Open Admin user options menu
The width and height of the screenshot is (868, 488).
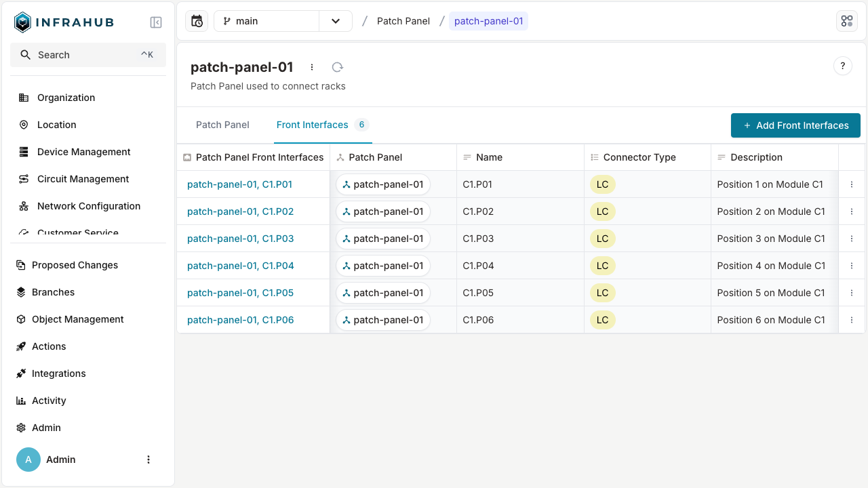(149, 460)
